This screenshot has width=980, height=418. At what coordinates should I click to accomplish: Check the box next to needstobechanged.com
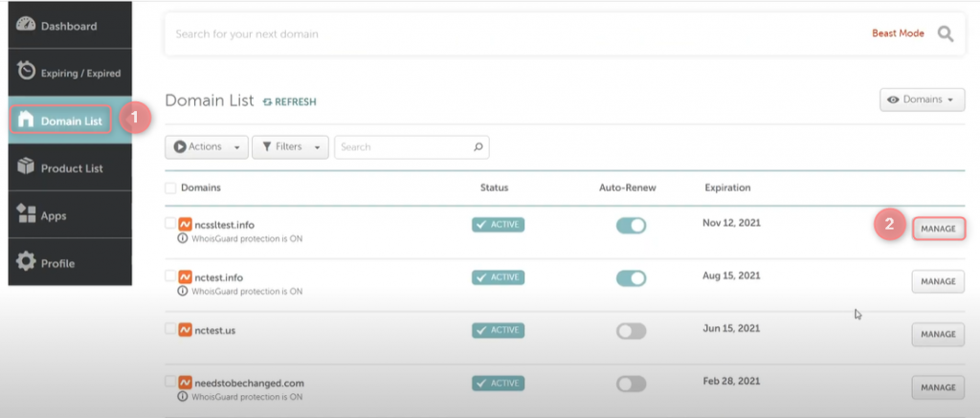point(170,381)
